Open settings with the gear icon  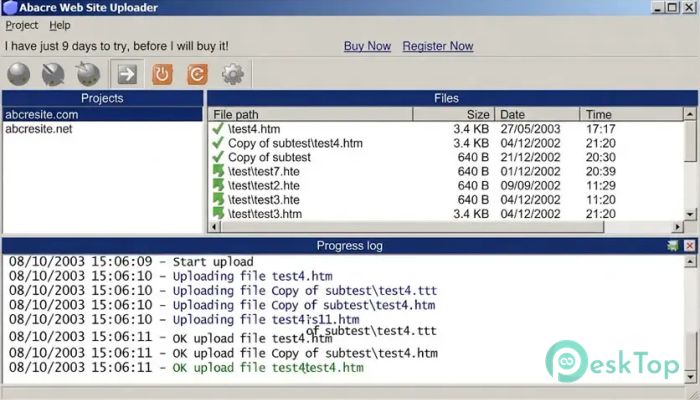(233, 74)
